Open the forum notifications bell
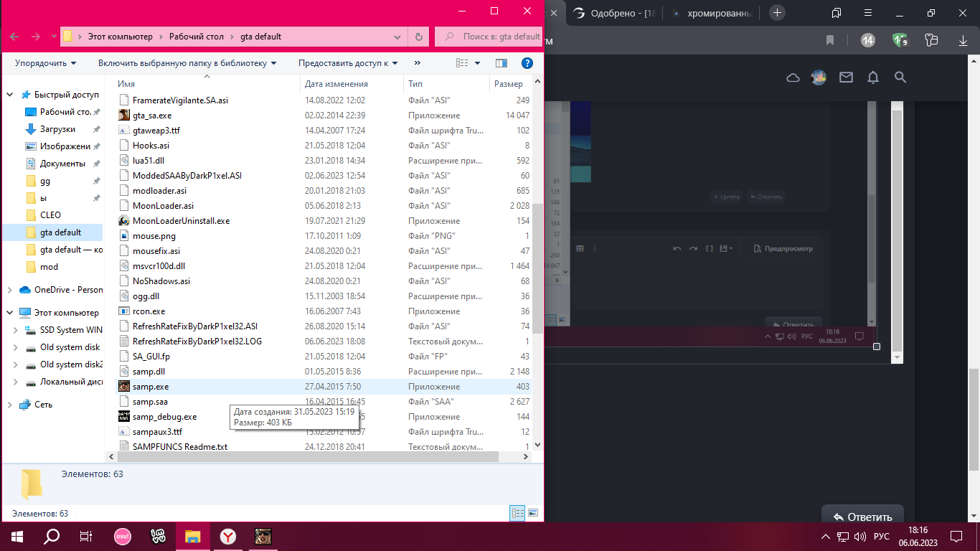The image size is (980, 551). pos(873,77)
